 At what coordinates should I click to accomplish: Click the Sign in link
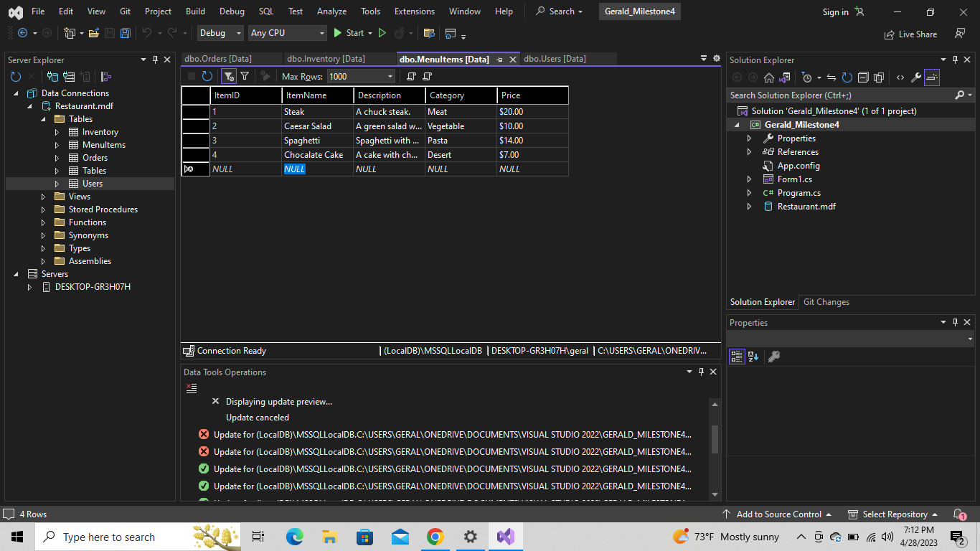tap(834, 11)
